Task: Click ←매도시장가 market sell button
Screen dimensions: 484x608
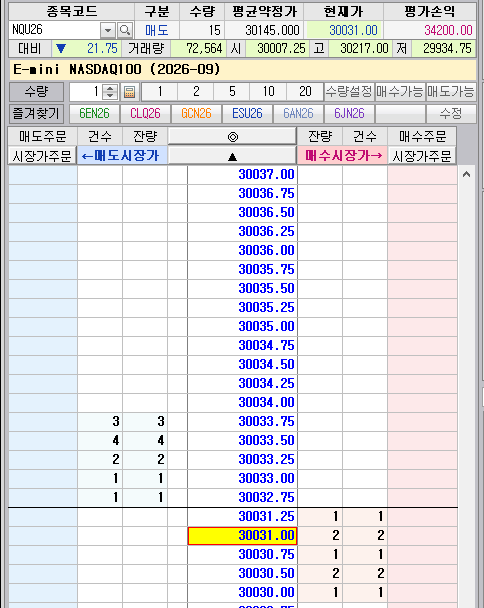Action: point(122,156)
